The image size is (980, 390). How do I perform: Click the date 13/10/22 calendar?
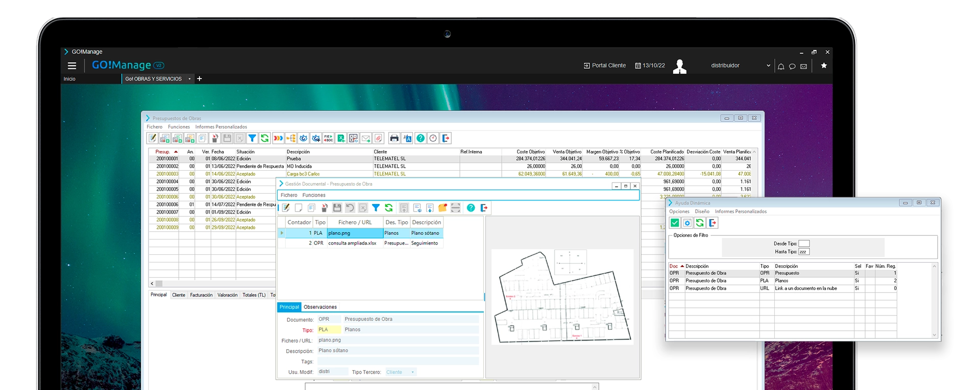pos(650,65)
